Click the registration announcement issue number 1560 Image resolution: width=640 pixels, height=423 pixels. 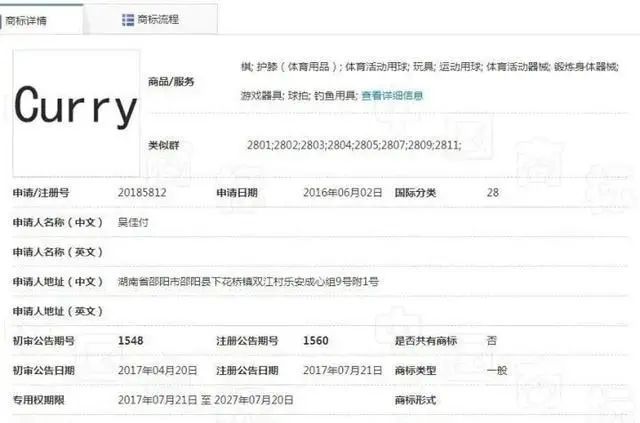tap(317, 341)
